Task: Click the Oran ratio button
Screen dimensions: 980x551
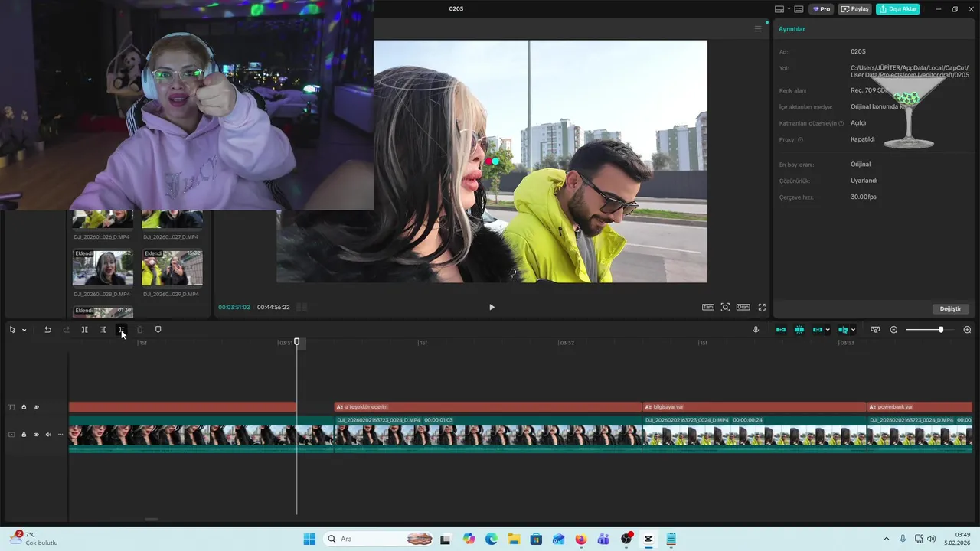Action: [743, 307]
